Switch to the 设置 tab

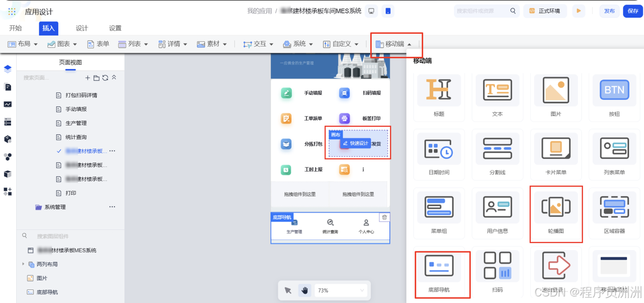click(x=115, y=28)
